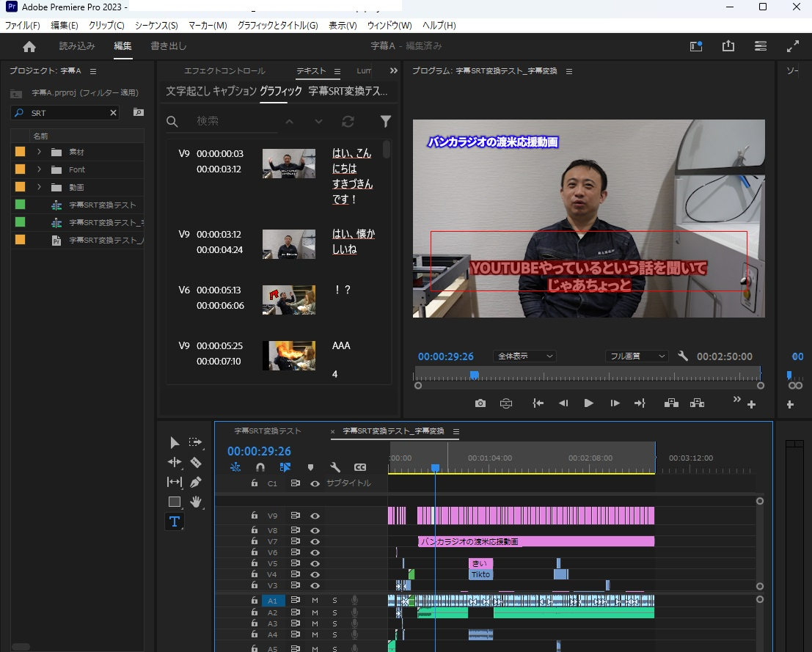
Task: Hide track V9 with eye icon
Action: pos(315,516)
